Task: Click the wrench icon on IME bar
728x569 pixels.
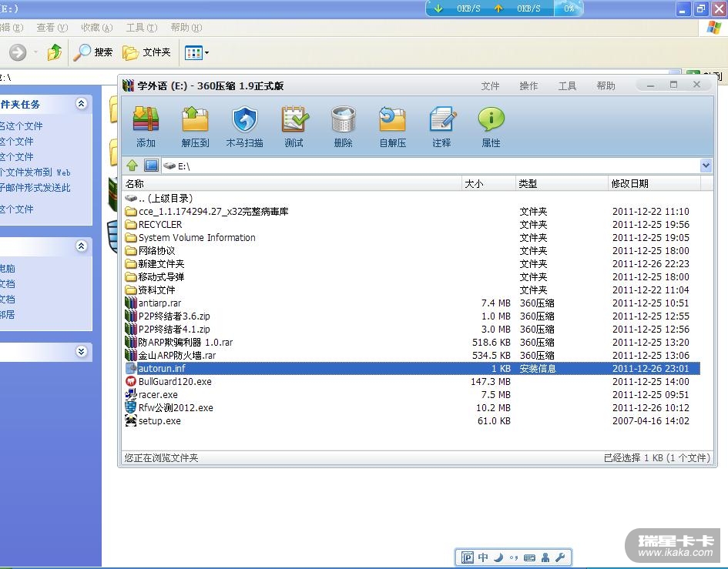Action: point(560,557)
